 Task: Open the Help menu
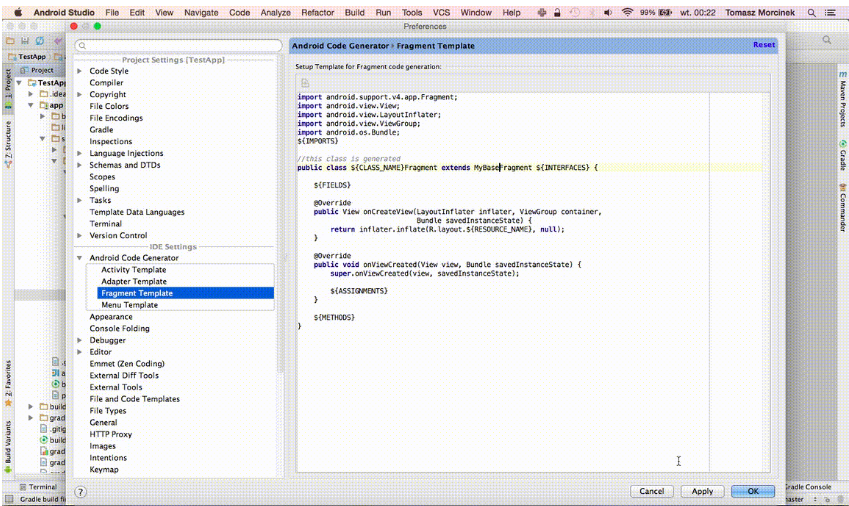(x=511, y=12)
